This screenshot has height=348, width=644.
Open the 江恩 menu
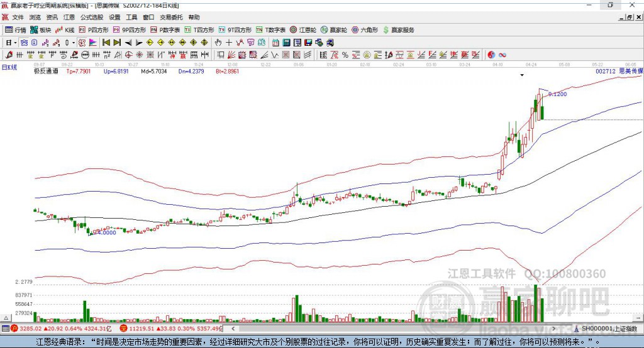[69, 17]
